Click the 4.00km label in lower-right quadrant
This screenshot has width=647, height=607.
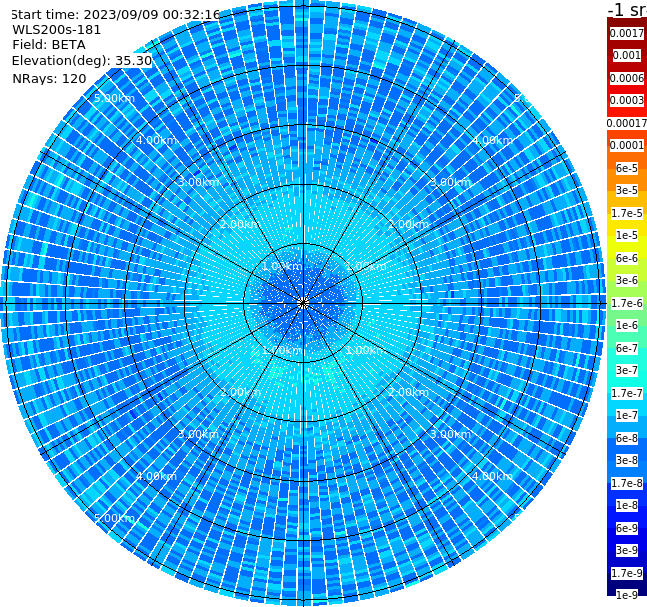tap(493, 476)
